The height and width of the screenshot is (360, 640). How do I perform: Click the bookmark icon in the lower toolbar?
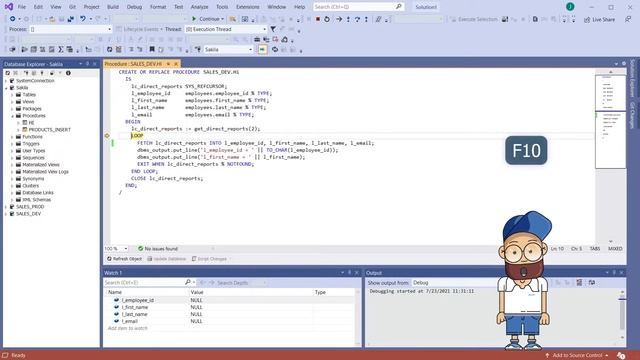tap(152, 49)
